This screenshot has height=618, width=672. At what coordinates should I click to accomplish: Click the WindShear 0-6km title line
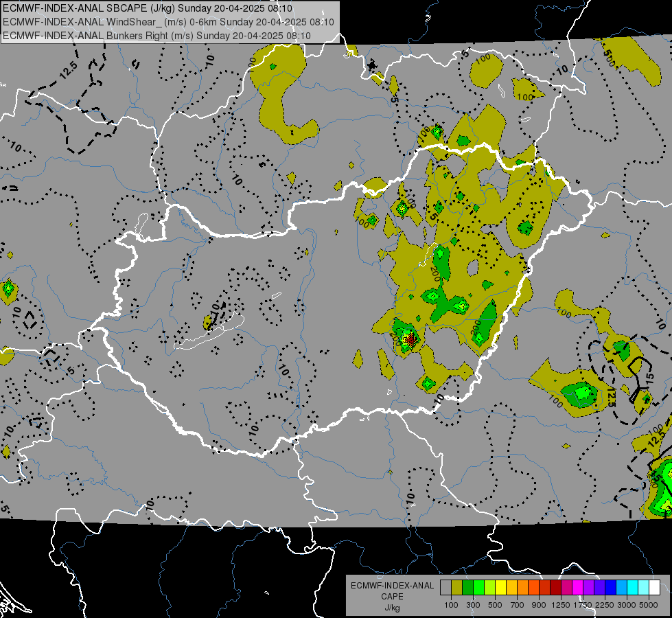click(168, 22)
